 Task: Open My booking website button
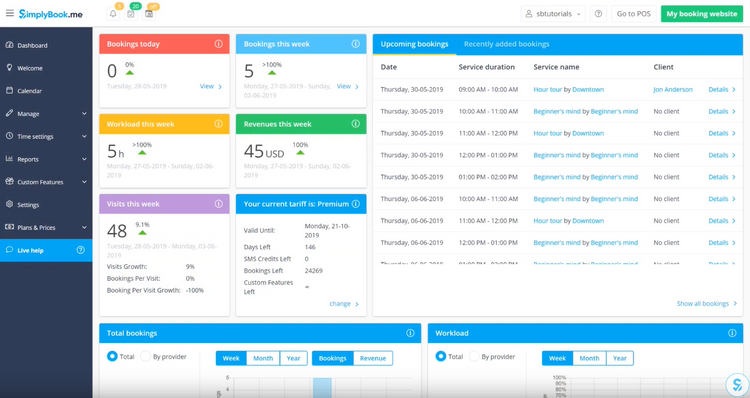702,14
